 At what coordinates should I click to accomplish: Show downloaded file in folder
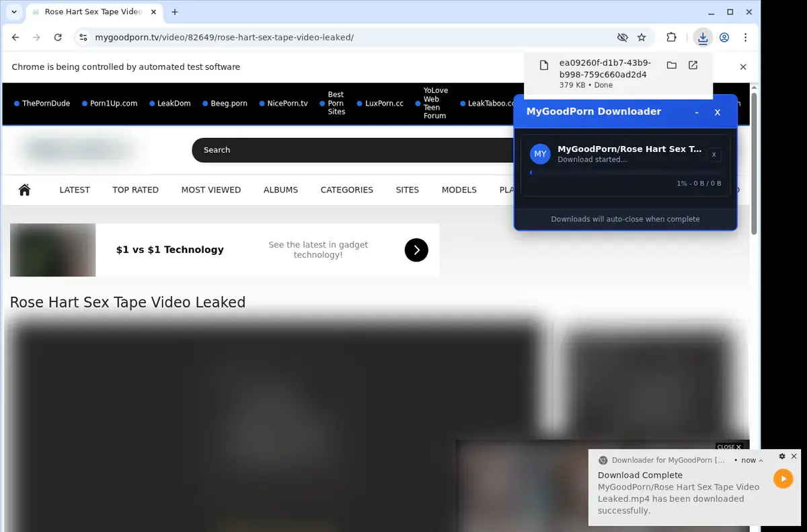671,65
